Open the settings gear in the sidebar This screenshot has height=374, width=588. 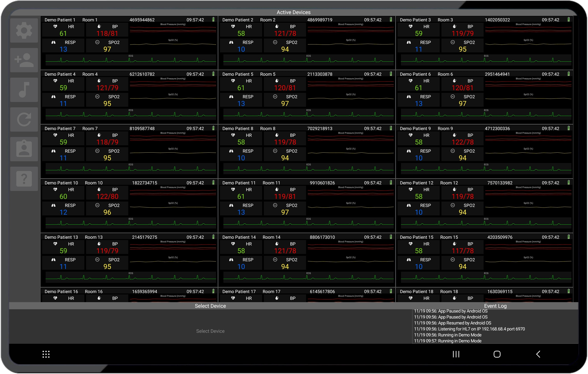click(24, 30)
